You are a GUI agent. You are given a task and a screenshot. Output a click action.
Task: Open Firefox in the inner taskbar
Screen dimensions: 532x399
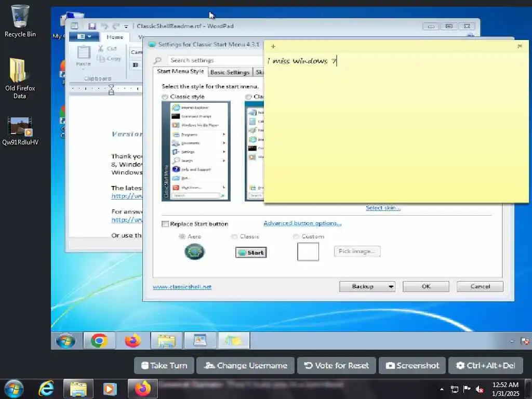click(x=132, y=341)
